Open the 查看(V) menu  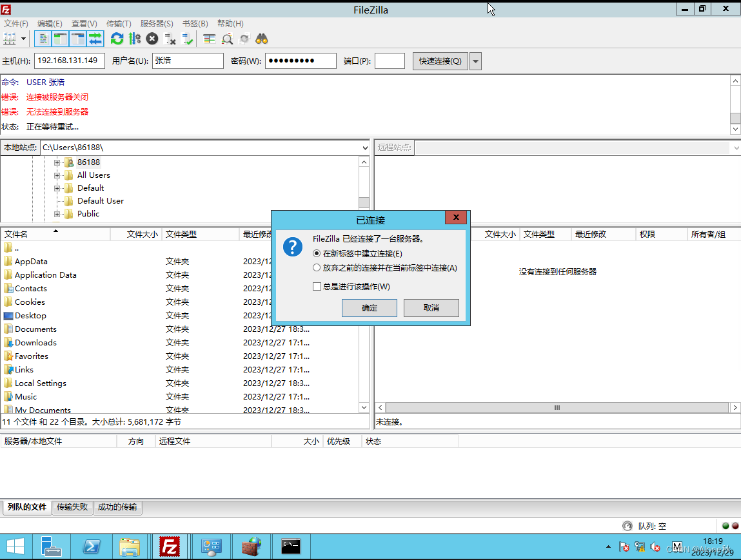[84, 23]
